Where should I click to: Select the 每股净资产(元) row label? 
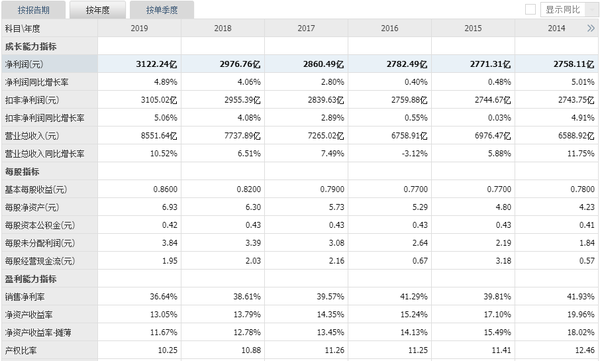32,207
